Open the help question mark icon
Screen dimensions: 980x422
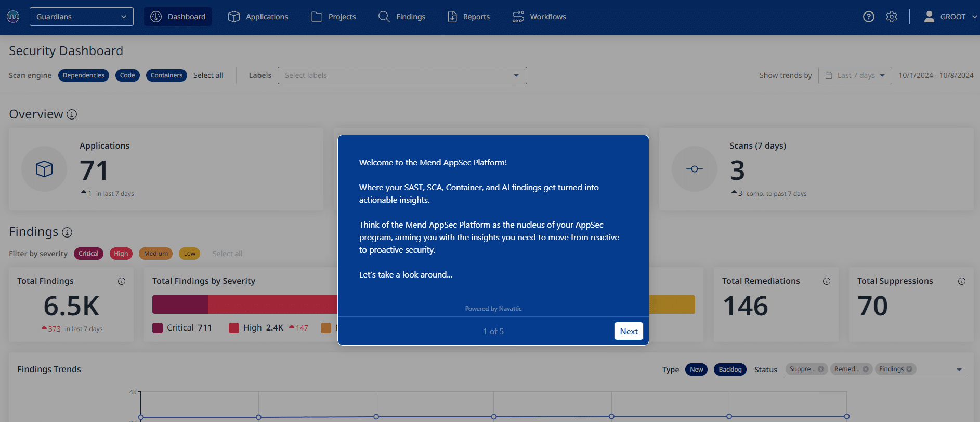click(x=869, y=17)
